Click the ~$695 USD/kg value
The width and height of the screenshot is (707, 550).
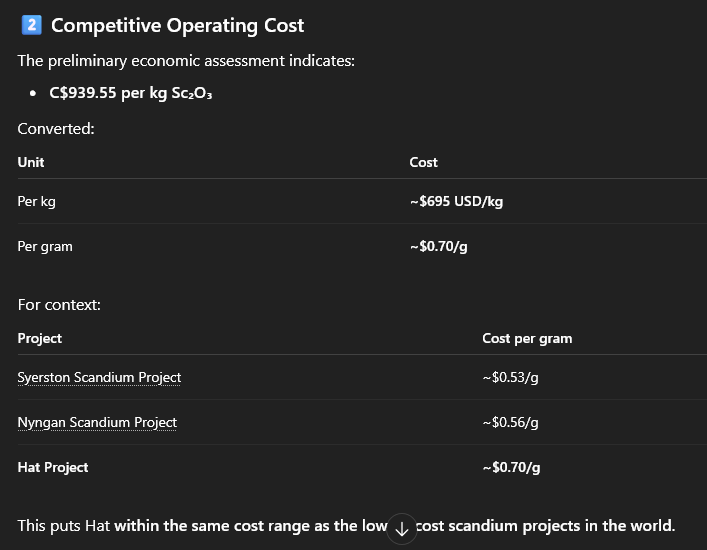[x=456, y=201]
